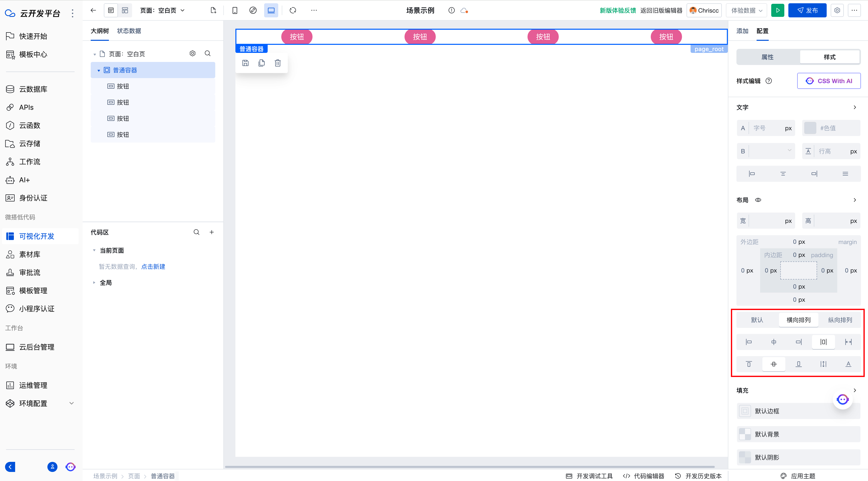This screenshot has width=868, height=481.
Task: Collapse the 普通容器 tree node
Action: tap(99, 70)
